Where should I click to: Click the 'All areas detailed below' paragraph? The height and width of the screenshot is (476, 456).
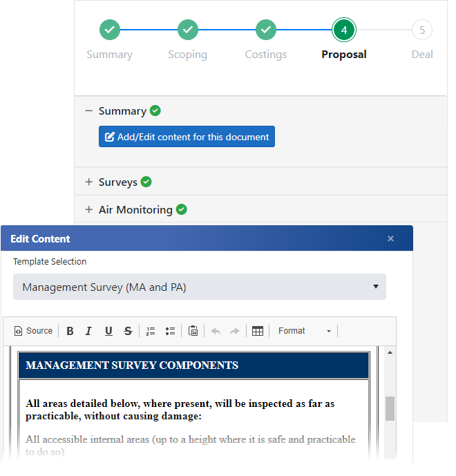(x=180, y=410)
